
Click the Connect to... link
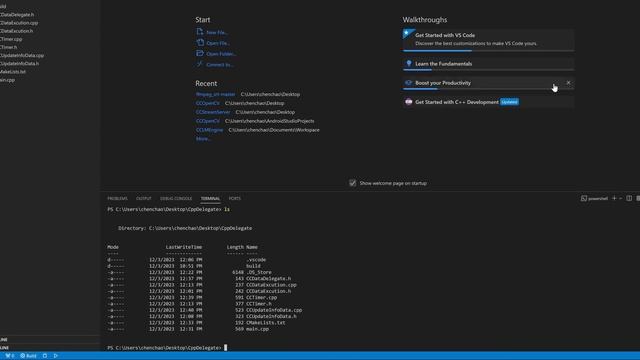click(220, 64)
